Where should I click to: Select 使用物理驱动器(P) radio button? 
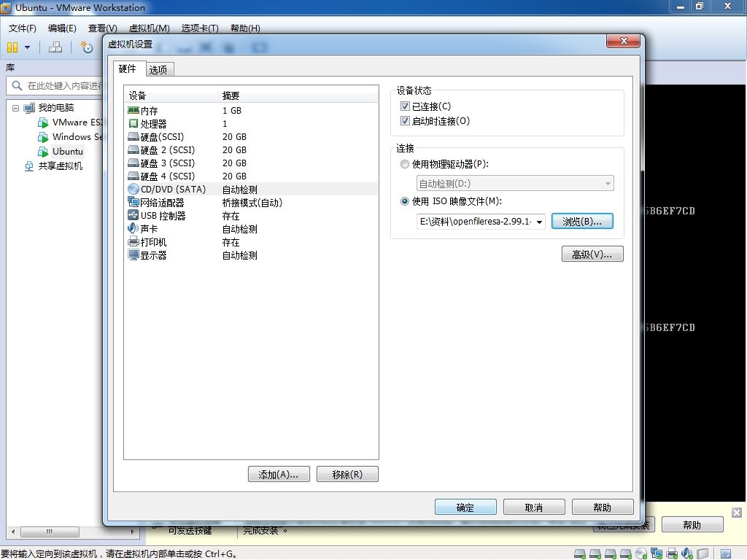(405, 164)
